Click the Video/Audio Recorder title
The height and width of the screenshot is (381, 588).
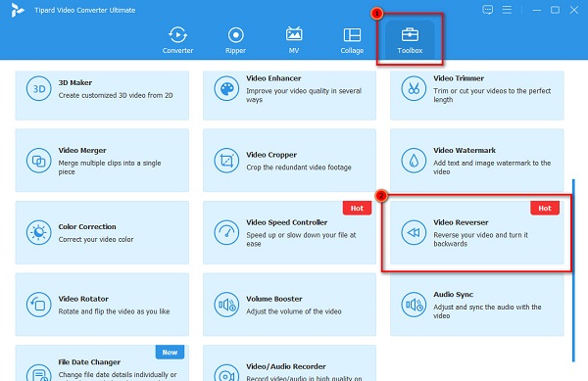(x=286, y=366)
